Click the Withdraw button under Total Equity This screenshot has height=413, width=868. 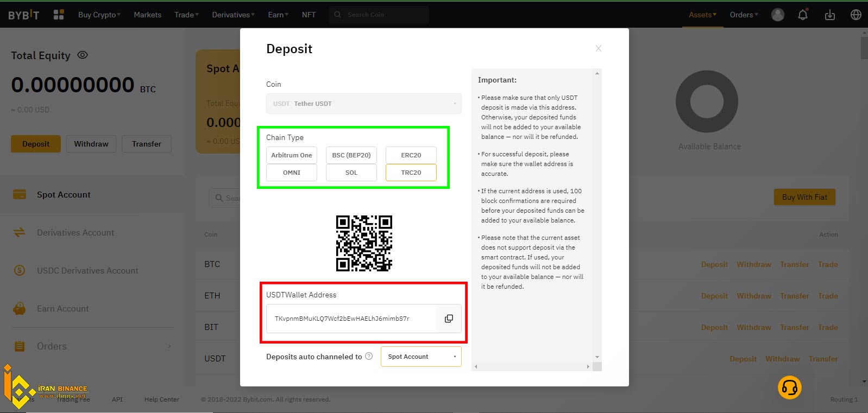91,144
